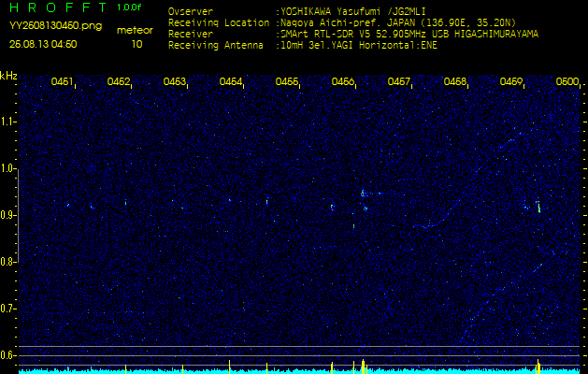
Task: Click the version number 1.00f
Action: [x=129, y=7]
